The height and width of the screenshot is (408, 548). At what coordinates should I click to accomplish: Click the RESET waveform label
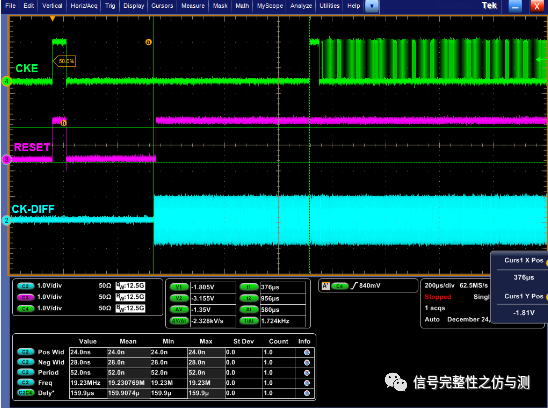coord(32,147)
